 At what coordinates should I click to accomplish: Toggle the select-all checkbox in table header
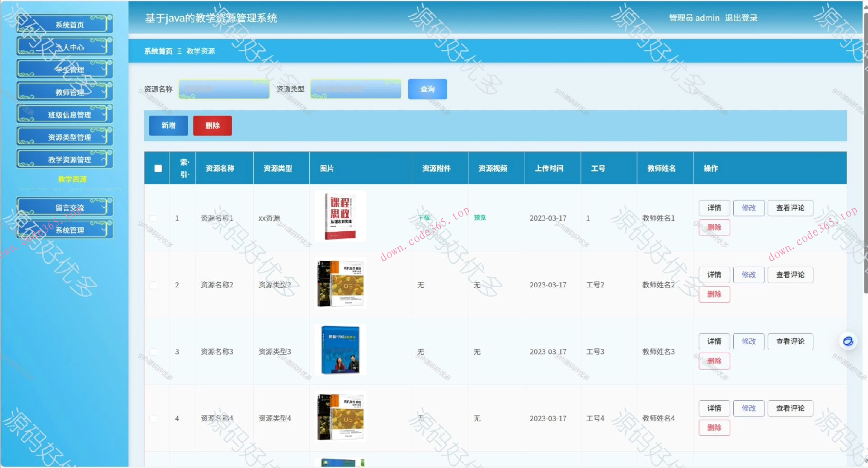click(158, 168)
